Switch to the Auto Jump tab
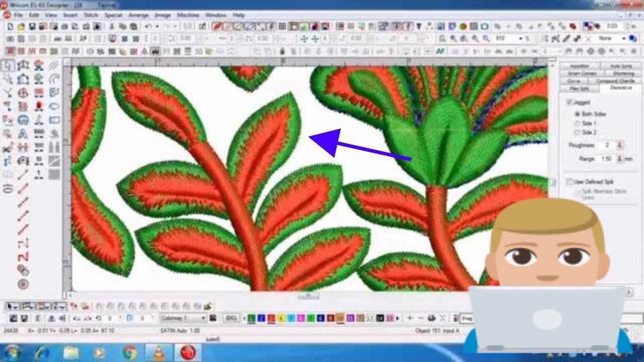 (621, 66)
